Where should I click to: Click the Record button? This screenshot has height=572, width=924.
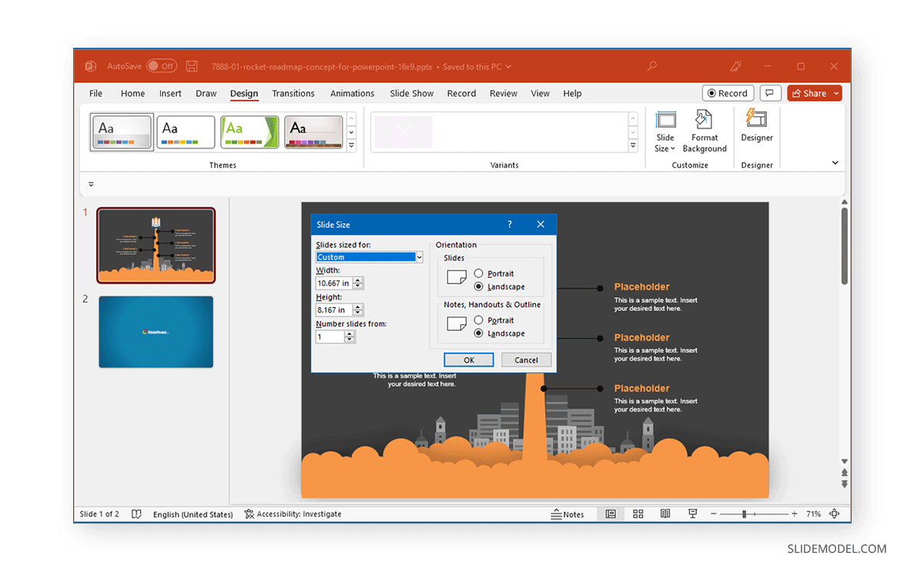click(x=728, y=92)
